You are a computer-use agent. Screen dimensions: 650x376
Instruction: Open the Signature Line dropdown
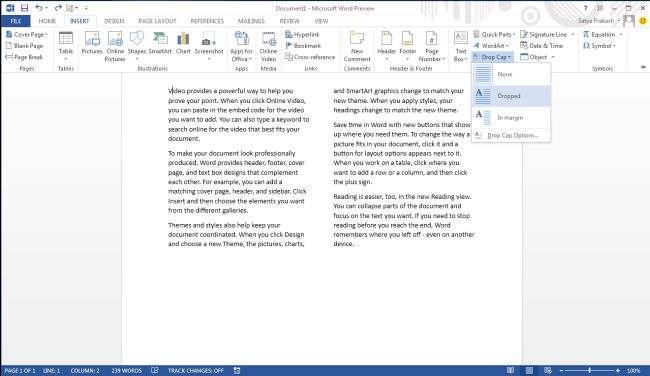(x=572, y=34)
